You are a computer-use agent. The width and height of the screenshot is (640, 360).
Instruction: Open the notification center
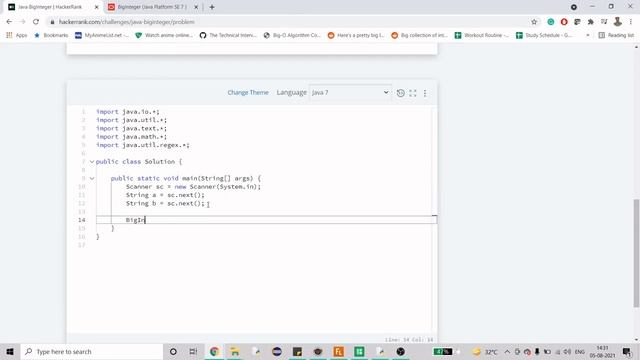627,351
